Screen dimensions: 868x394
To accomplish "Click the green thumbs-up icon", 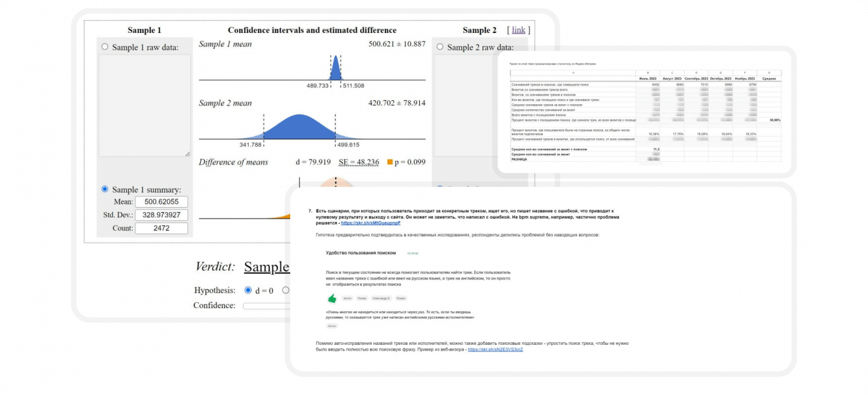I will coord(332,298).
